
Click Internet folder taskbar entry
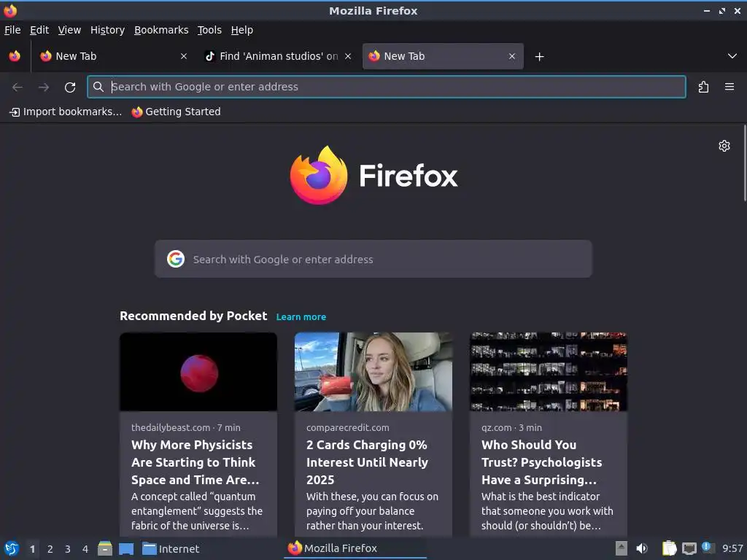point(171,548)
